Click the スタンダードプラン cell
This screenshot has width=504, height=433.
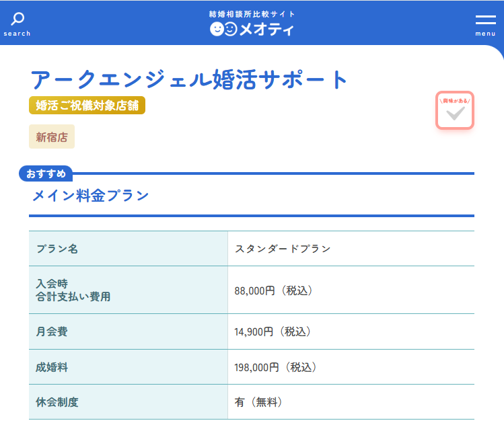click(x=351, y=249)
